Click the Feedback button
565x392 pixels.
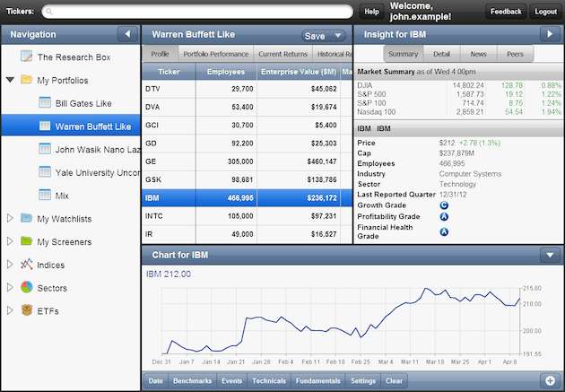(x=506, y=12)
